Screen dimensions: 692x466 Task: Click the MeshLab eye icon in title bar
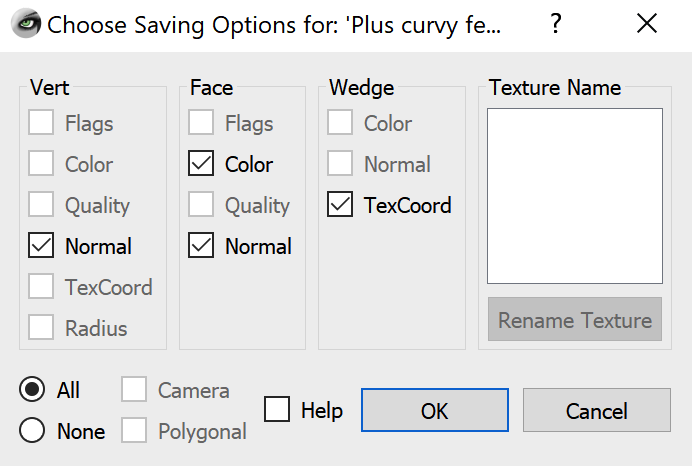[x=26, y=24]
